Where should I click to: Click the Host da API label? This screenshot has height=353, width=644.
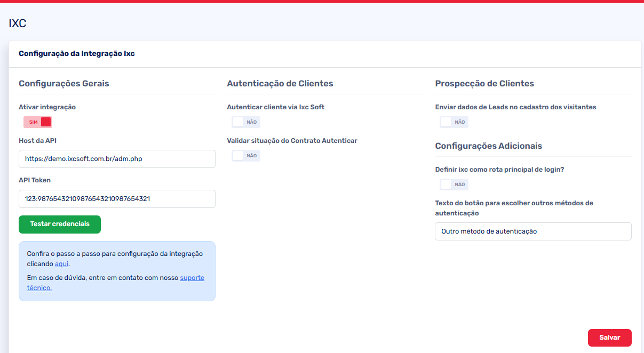[x=37, y=141]
